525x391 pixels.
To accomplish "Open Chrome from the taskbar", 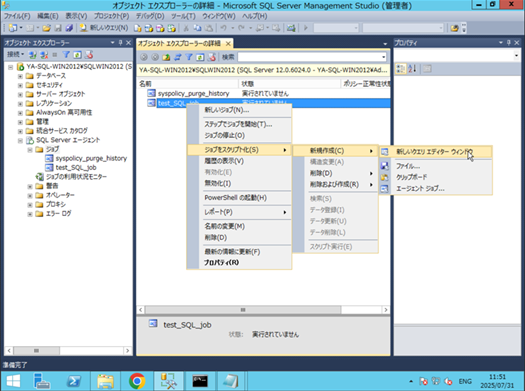I will pyautogui.click(x=137, y=381).
